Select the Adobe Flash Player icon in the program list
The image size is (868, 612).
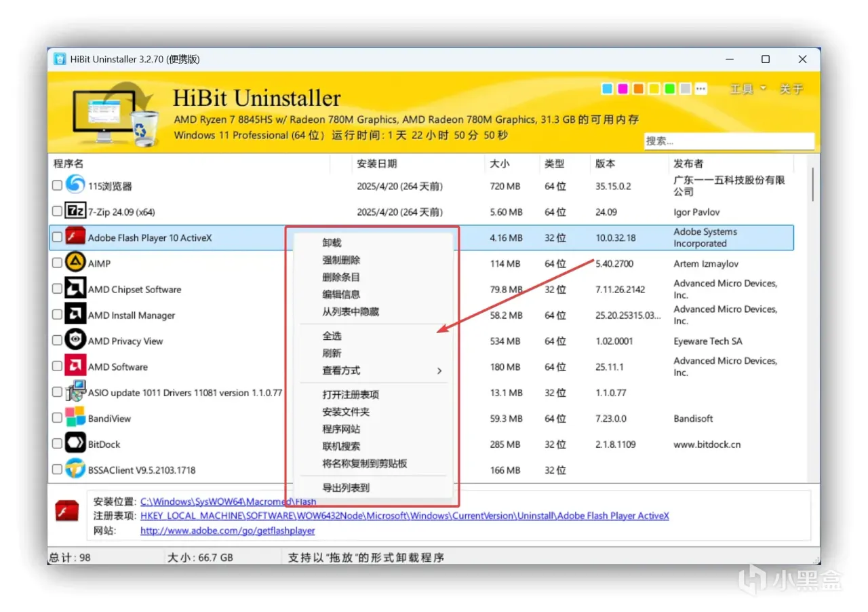[x=75, y=237]
